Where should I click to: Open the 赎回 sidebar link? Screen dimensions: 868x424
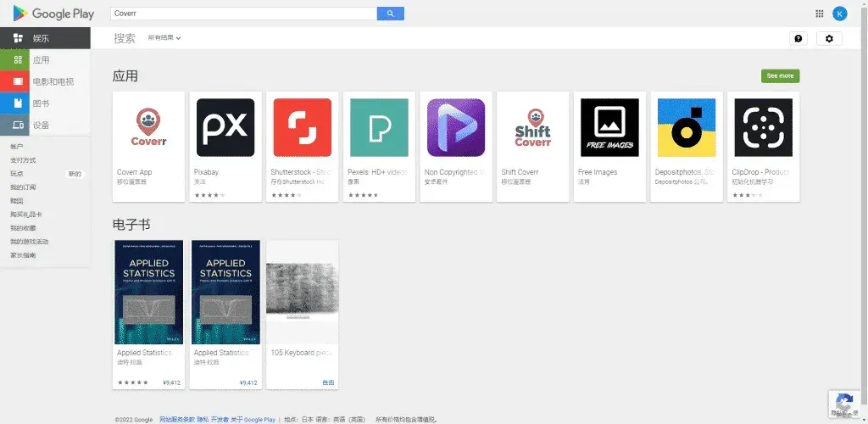tap(17, 201)
